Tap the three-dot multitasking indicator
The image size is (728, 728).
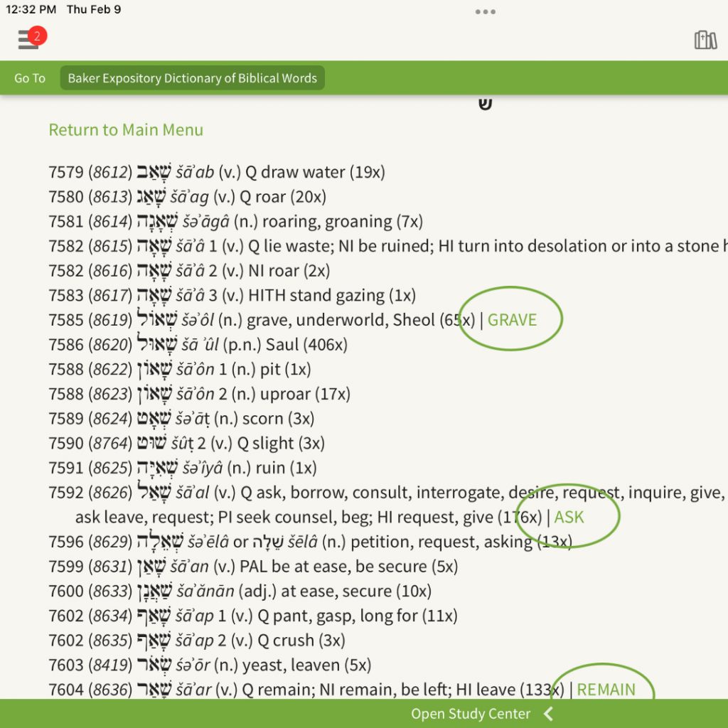[x=485, y=11]
